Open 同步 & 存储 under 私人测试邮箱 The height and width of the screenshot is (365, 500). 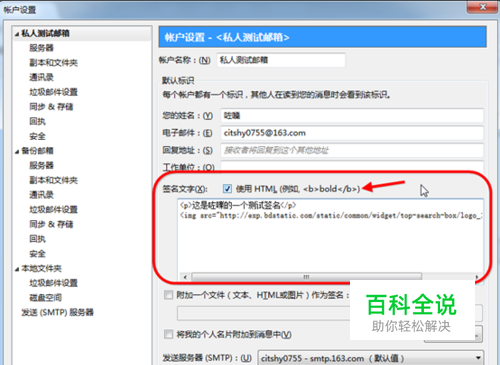click(x=51, y=107)
